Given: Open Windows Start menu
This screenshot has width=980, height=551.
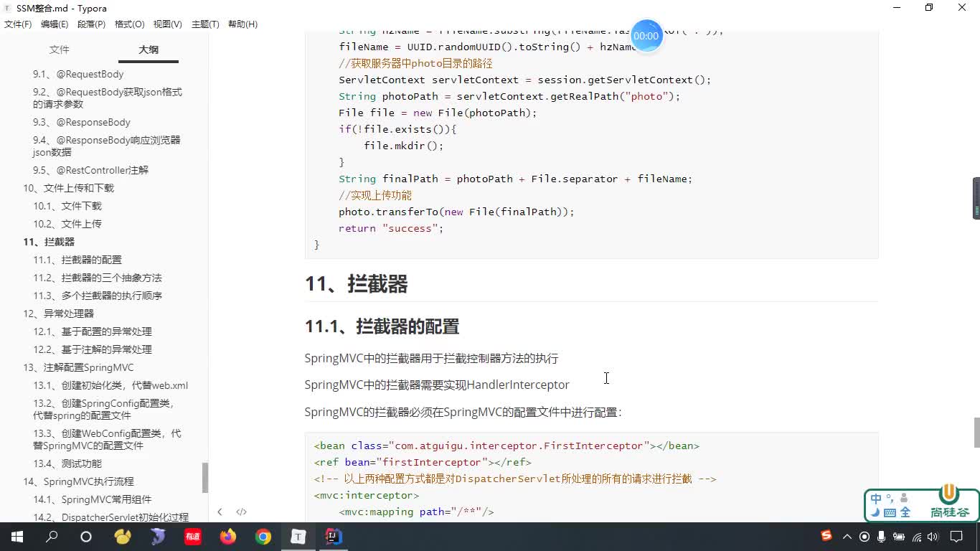Looking at the screenshot, I should (x=17, y=537).
